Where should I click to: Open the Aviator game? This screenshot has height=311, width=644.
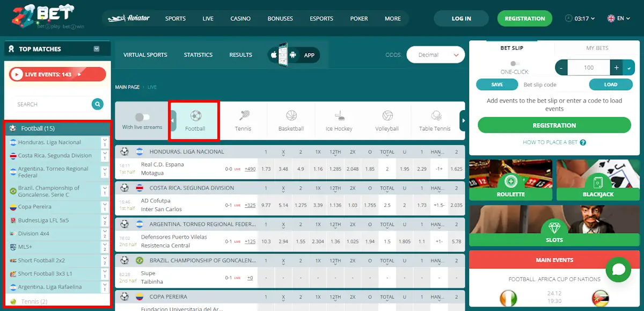tap(129, 18)
